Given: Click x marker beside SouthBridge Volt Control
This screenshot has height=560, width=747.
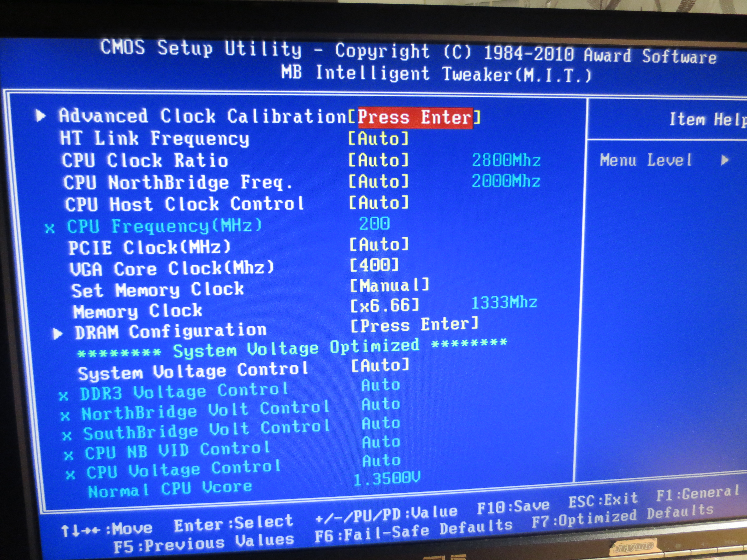Looking at the screenshot, I should [67, 436].
